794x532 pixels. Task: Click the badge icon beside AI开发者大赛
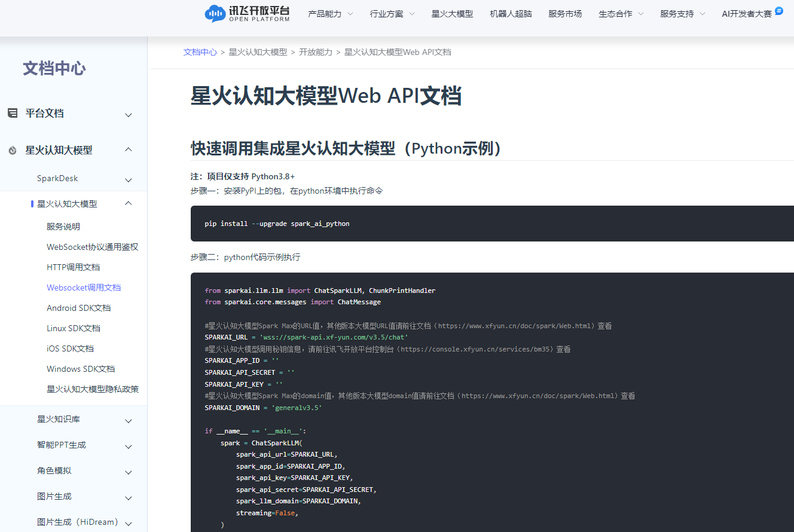coord(779,10)
